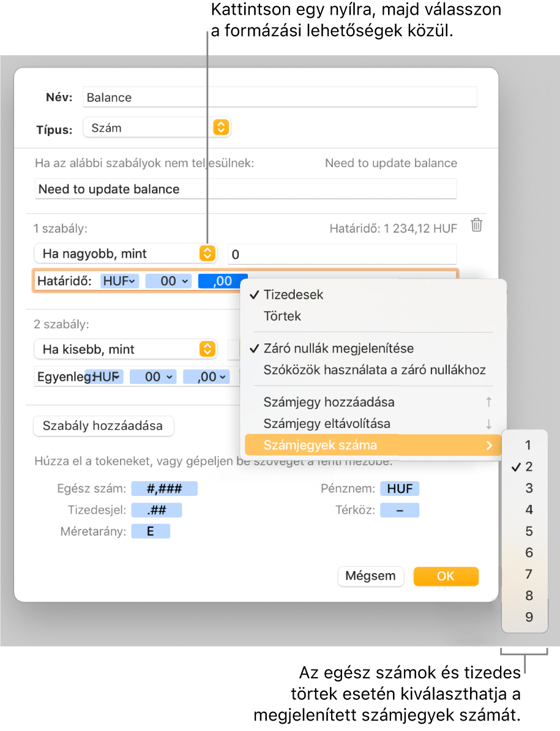
Task: Set digit count to 9 in submenu
Action: coord(525,617)
